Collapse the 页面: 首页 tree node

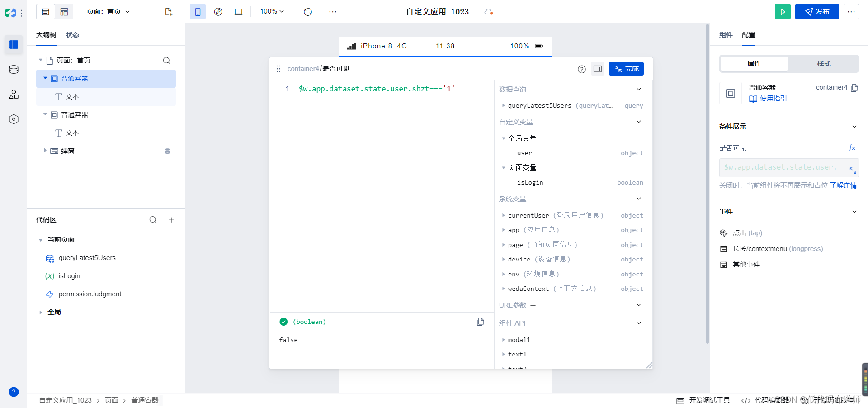(41, 60)
